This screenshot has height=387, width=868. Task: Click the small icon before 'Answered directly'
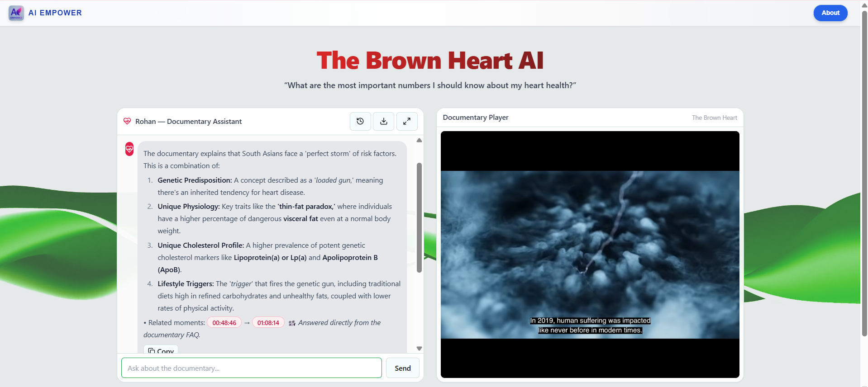(292, 323)
